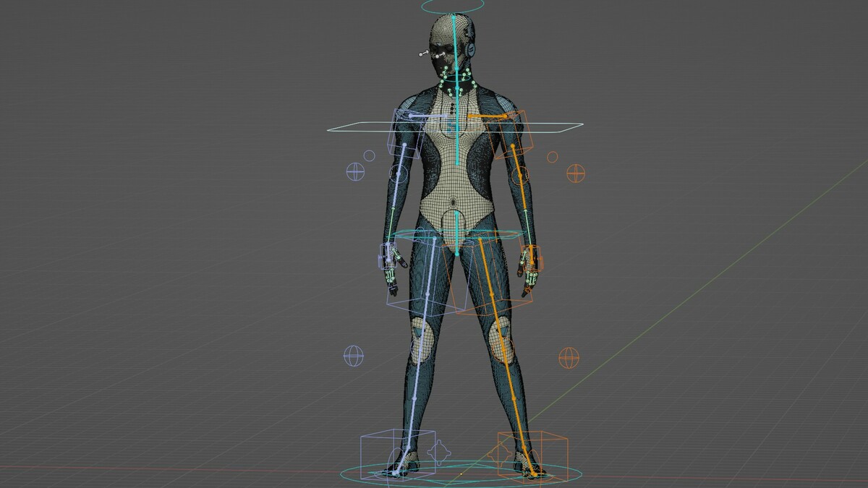The width and height of the screenshot is (868, 488).
Task: Click the small lavender circle near the arm
Action: point(369,155)
